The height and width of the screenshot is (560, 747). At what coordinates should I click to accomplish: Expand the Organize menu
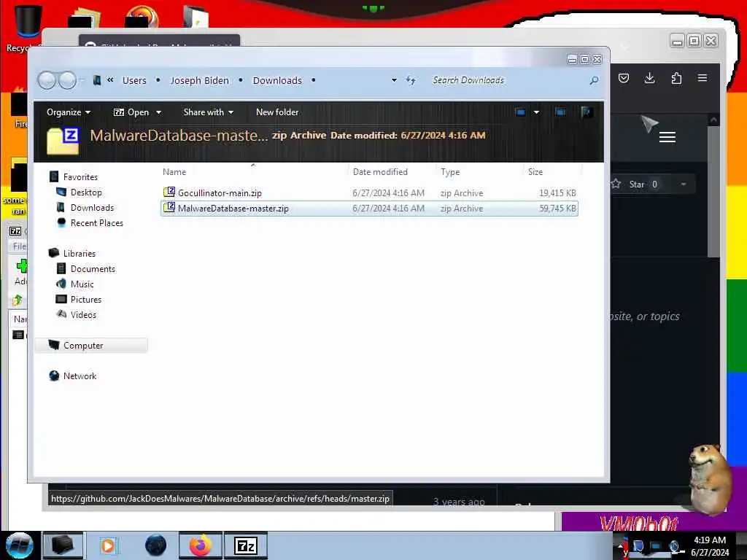pos(69,112)
